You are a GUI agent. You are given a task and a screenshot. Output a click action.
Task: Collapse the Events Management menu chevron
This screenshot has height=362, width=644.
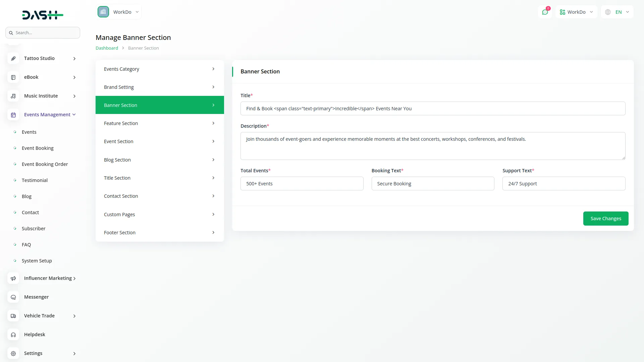[x=74, y=115]
